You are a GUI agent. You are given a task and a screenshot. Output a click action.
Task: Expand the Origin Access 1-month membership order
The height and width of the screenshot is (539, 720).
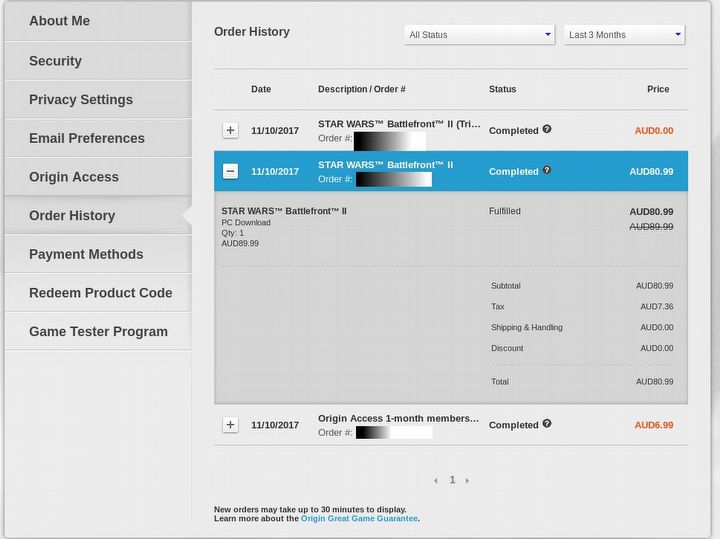230,425
